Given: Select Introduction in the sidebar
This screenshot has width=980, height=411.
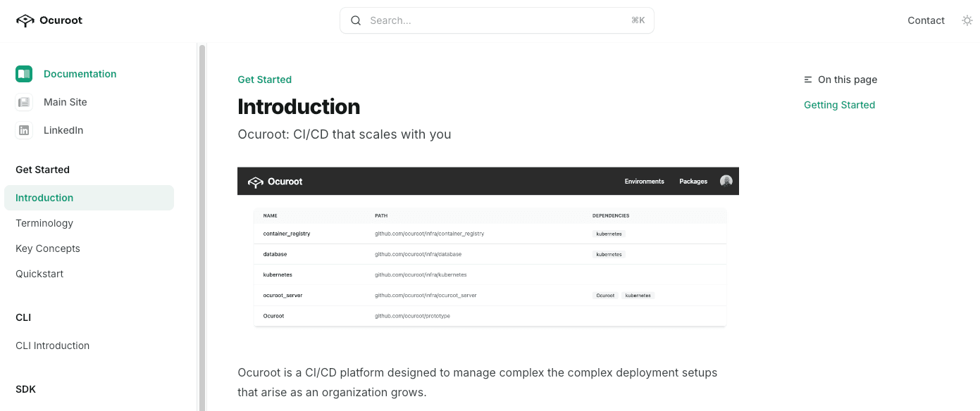Looking at the screenshot, I should click(x=89, y=198).
